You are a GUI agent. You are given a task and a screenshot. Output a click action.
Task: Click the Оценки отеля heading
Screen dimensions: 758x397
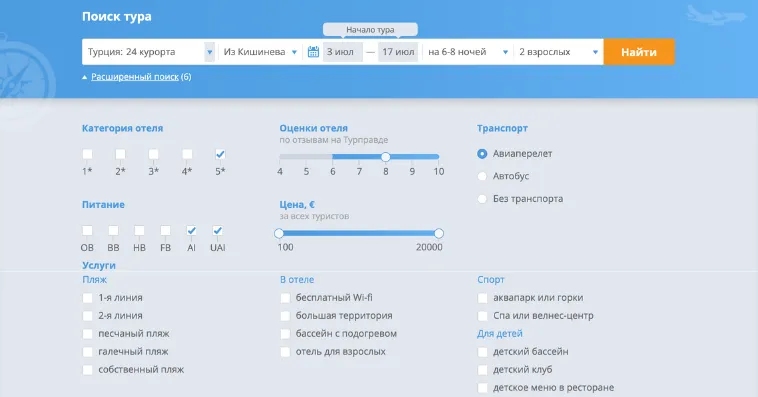click(x=313, y=128)
